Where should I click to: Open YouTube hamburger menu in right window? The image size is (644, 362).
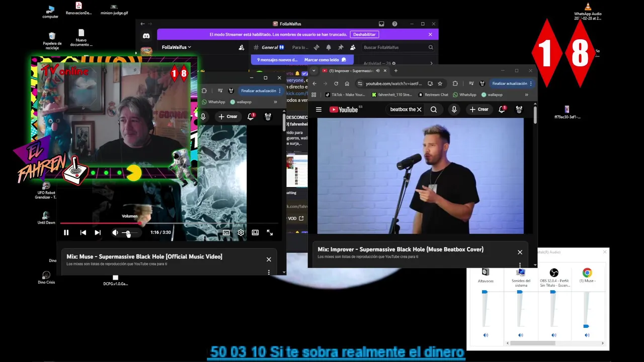(318, 109)
